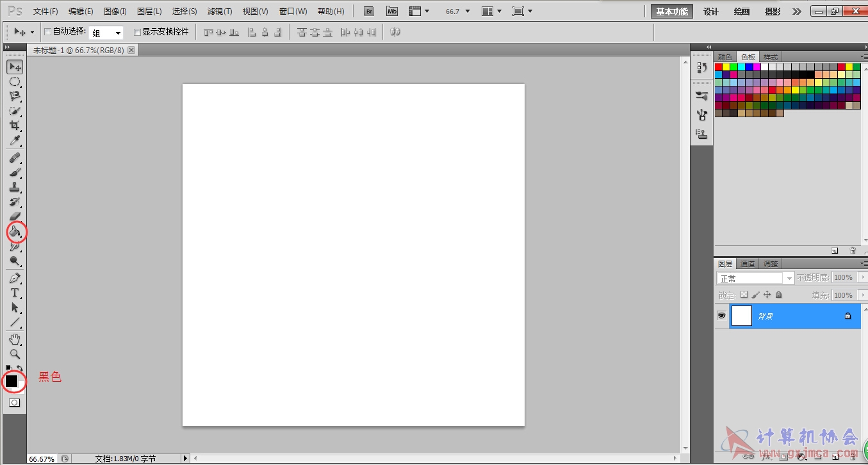Screen dimensions: 868x465
Task: Open the Brush presets panel icon
Action: [x=702, y=96]
